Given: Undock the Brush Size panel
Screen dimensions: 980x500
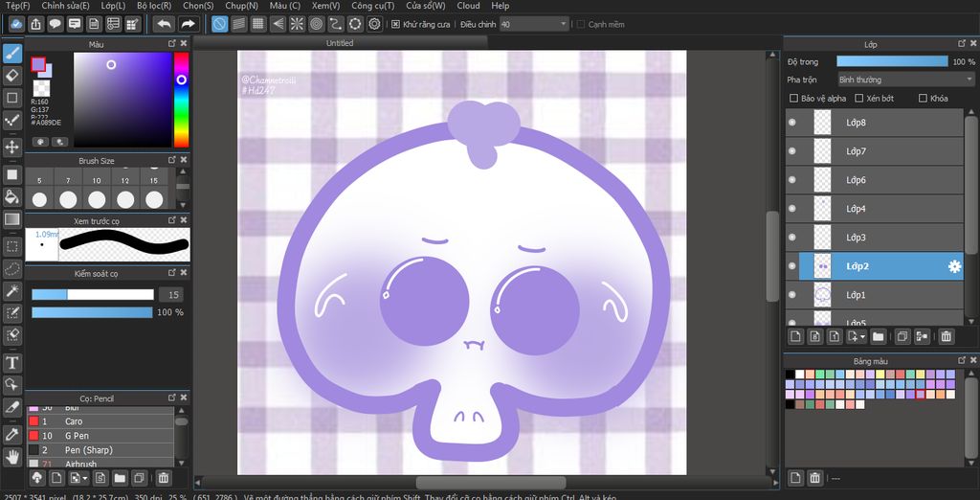Looking at the screenshot, I should [x=172, y=160].
